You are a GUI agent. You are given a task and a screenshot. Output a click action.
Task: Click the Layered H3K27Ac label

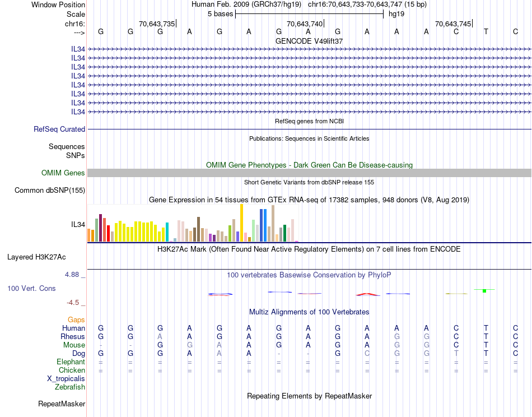tap(36, 257)
